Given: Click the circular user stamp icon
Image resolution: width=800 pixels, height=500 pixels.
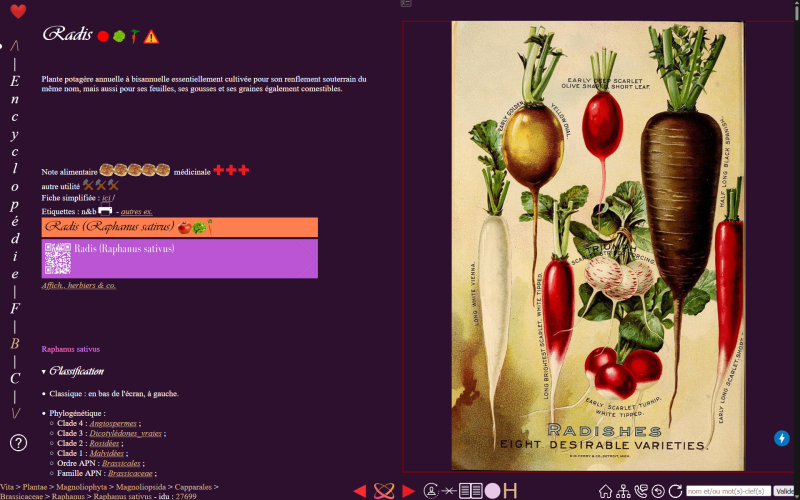Looking at the screenshot, I should [x=431, y=491].
